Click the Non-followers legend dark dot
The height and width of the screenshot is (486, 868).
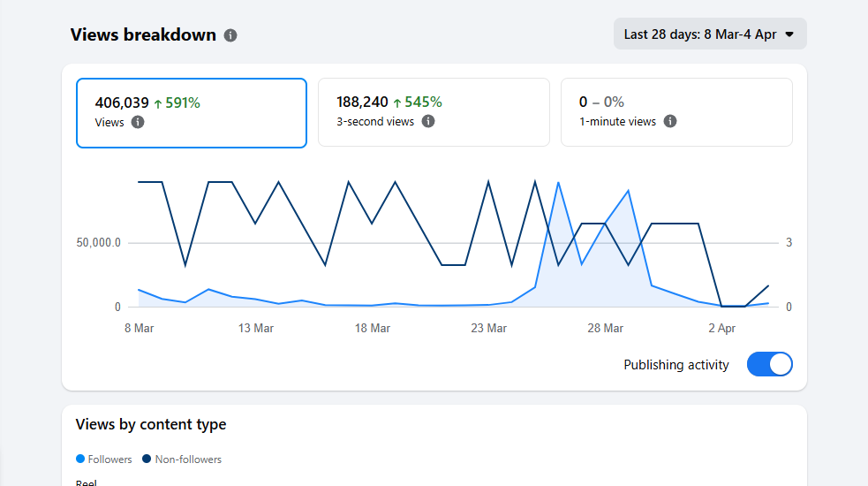(147, 459)
